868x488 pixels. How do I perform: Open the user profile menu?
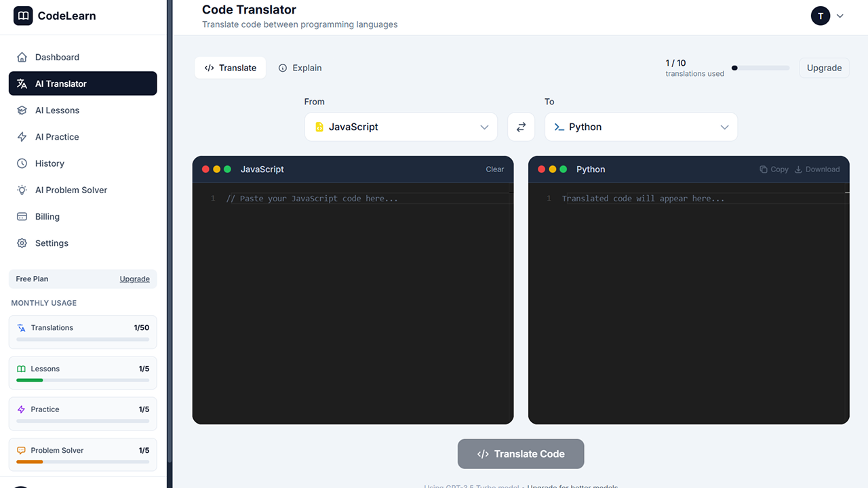pyautogui.click(x=827, y=16)
